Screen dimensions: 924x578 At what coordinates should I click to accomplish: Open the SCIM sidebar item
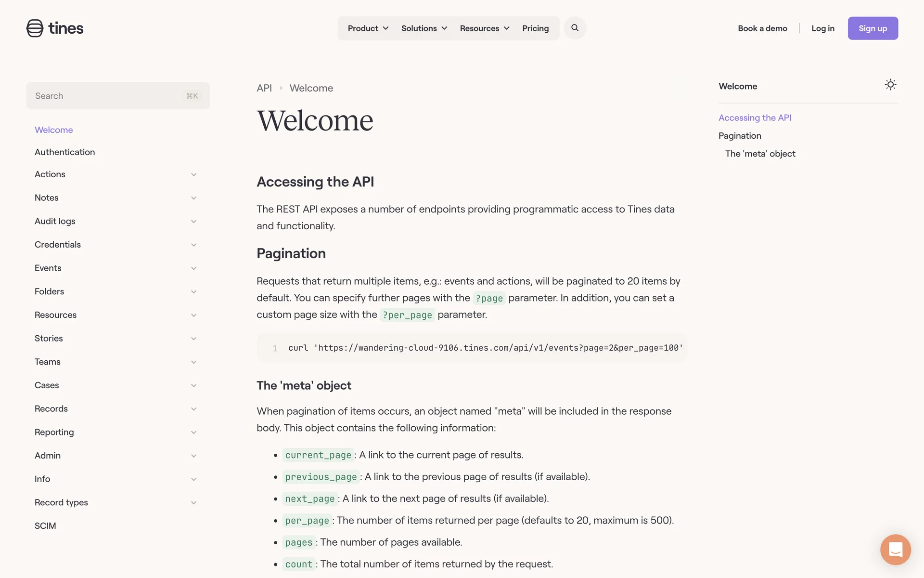[x=45, y=526]
